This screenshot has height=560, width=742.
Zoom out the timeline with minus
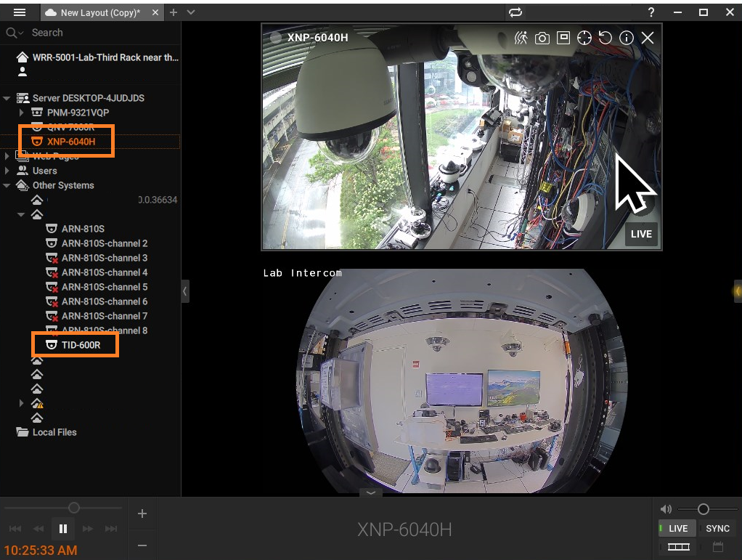coord(142,545)
